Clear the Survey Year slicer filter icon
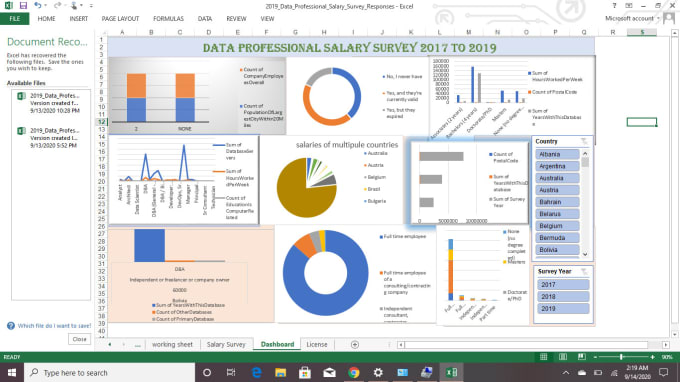 (x=584, y=271)
